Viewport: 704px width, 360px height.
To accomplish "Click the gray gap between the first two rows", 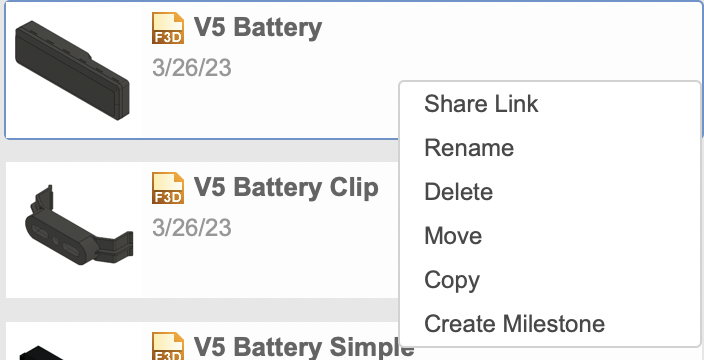I will click(202, 151).
